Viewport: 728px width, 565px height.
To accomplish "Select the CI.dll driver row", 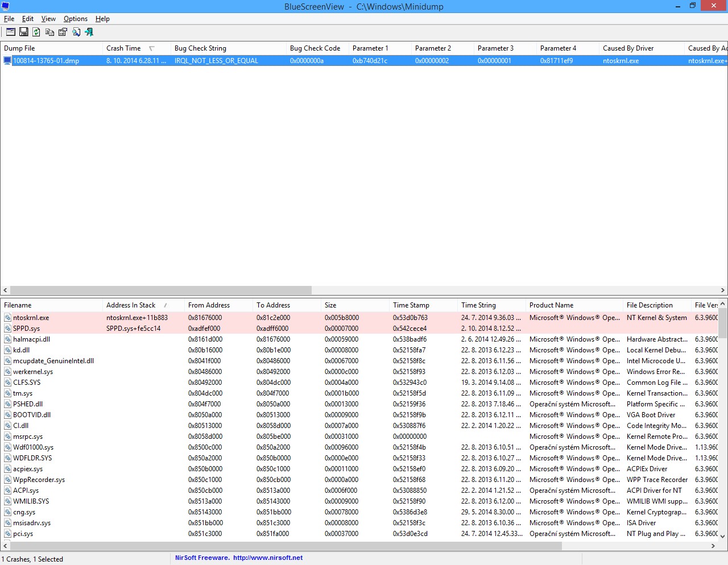I will pos(359,426).
